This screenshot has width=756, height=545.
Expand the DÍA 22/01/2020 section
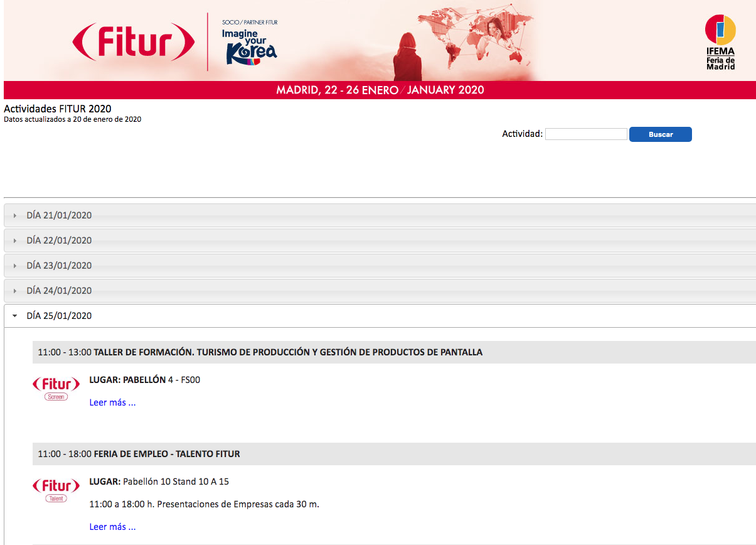tap(380, 240)
